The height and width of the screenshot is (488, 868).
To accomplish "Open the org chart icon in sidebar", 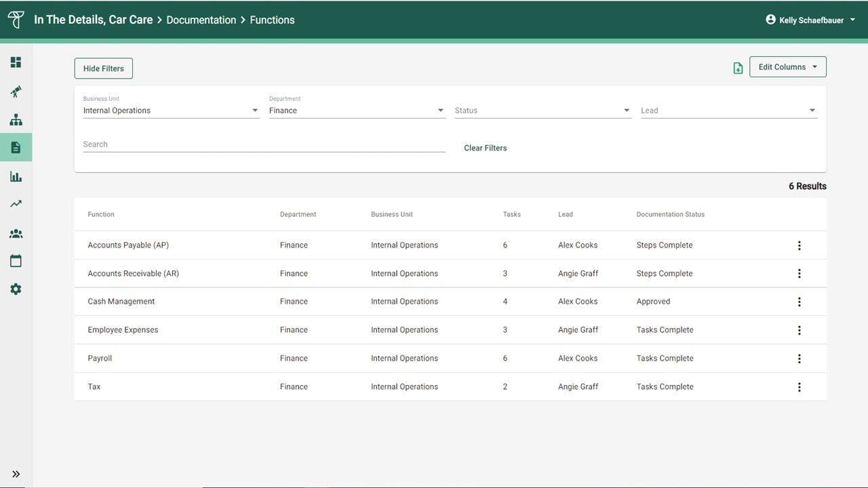I will (16, 120).
